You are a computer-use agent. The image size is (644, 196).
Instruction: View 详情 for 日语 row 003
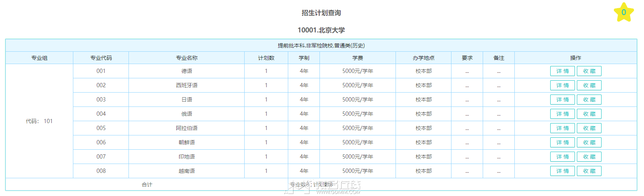[562, 100]
